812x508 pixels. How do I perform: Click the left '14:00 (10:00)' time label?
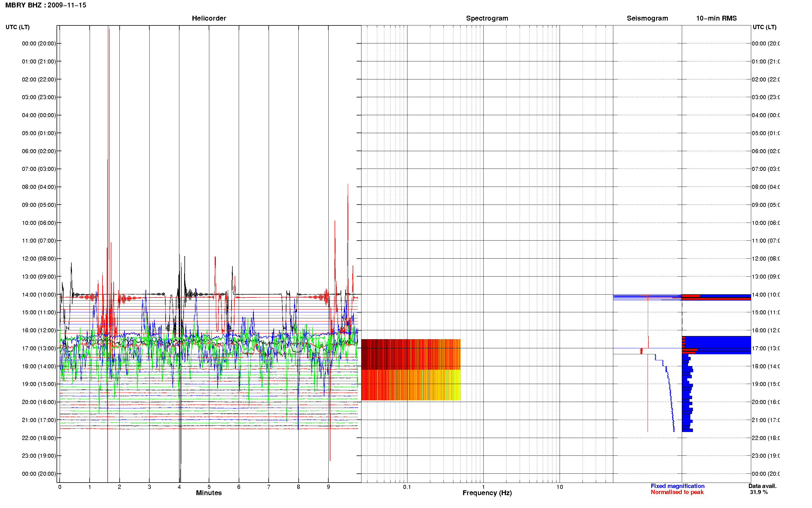(39, 295)
